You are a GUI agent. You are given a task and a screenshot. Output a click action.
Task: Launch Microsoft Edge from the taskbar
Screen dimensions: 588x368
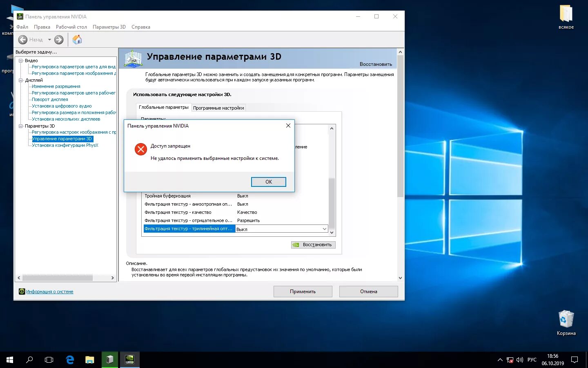[x=70, y=360]
